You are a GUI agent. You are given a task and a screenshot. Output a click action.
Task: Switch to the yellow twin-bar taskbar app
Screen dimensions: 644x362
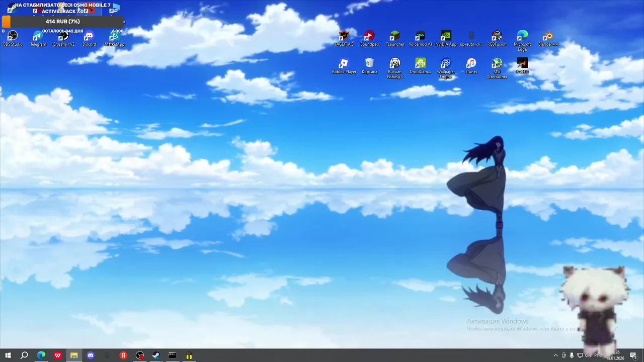[x=189, y=355]
